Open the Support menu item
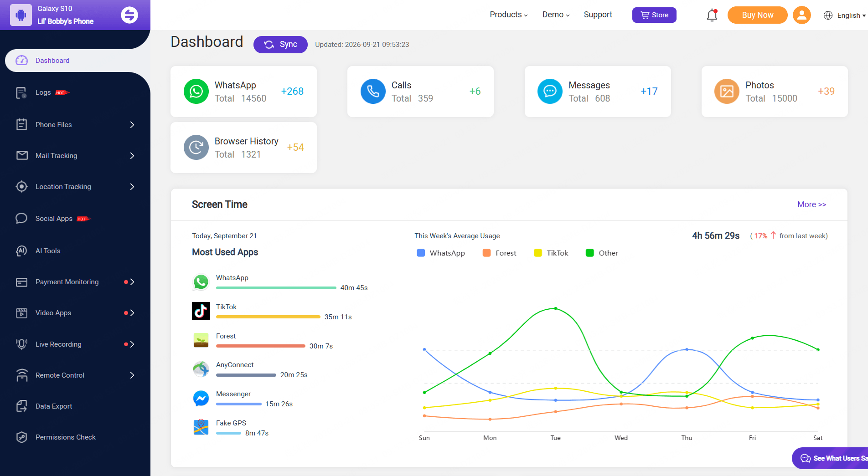The width and height of the screenshot is (868, 476). point(598,15)
